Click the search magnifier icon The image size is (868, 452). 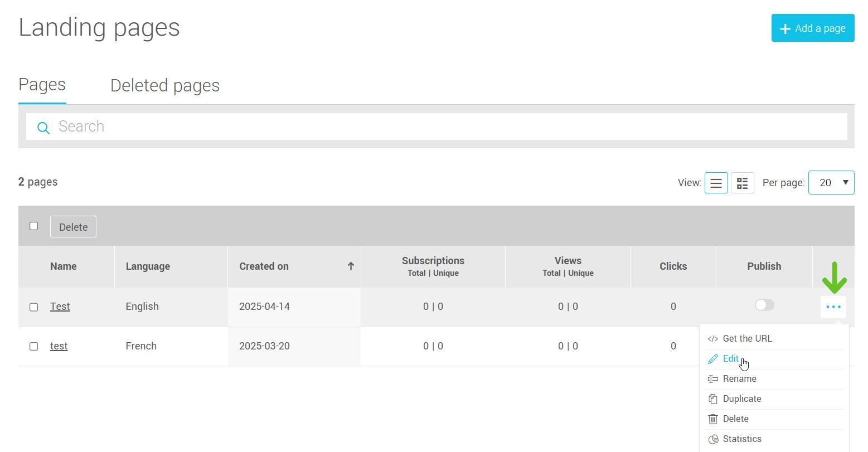(x=43, y=128)
